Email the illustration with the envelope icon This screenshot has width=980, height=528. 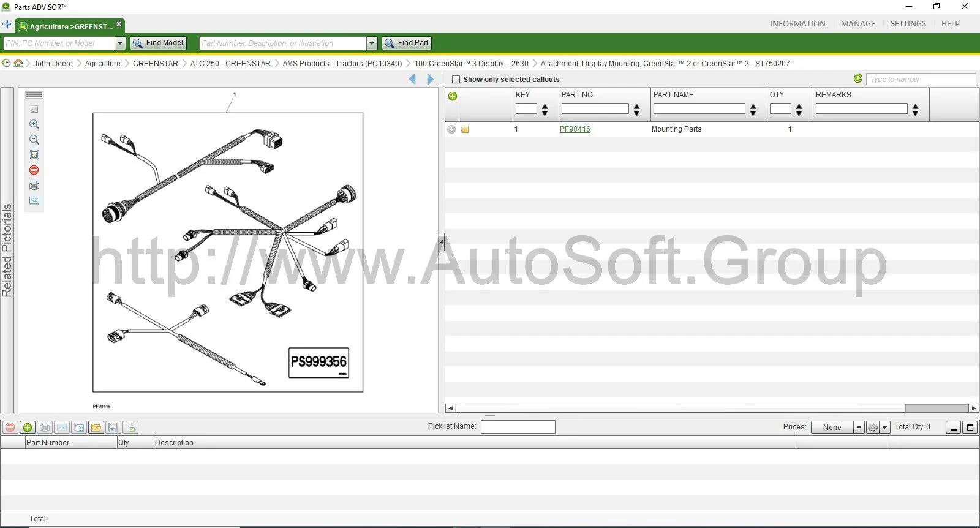point(34,201)
